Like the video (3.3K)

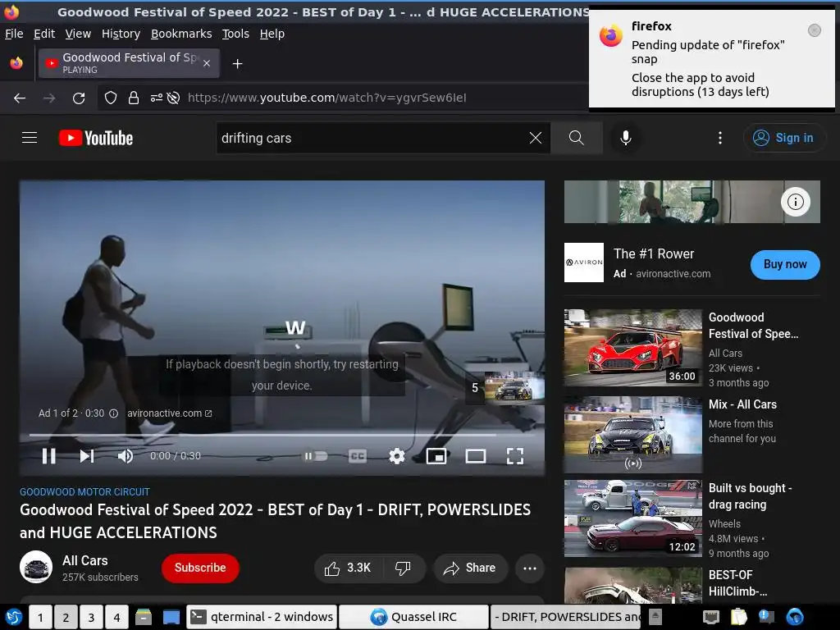coord(348,568)
